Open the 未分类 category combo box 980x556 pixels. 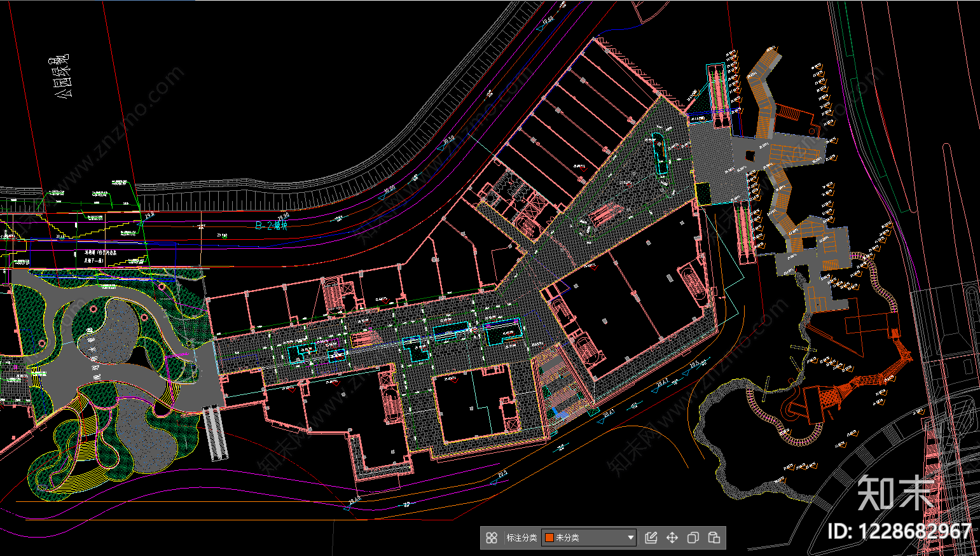point(589,538)
